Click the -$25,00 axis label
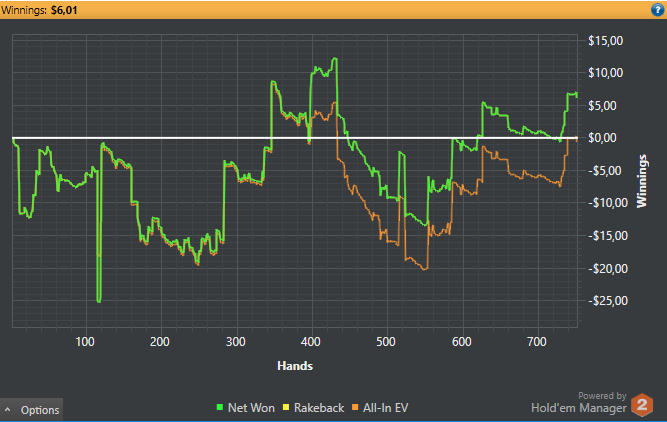 [608, 301]
